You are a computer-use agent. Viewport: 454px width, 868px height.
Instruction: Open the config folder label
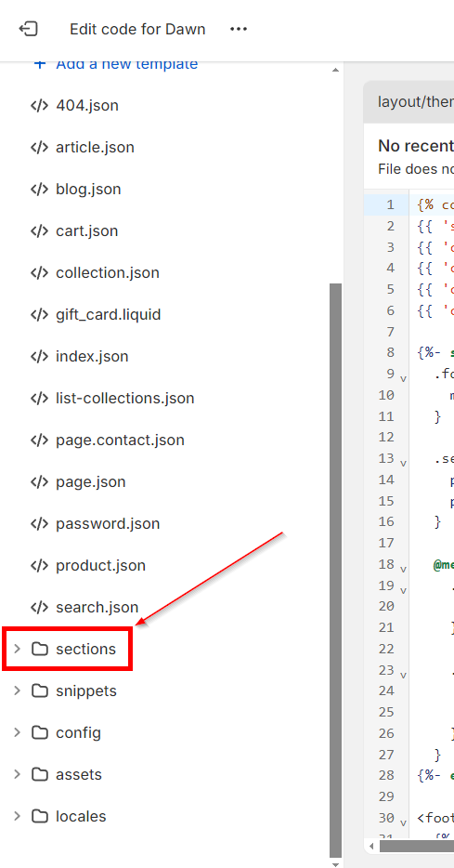pyautogui.click(x=79, y=732)
